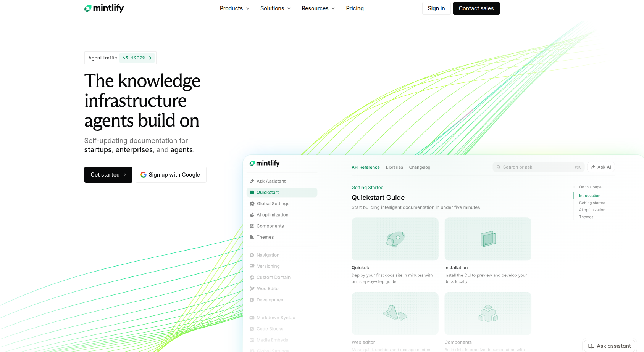The image size is (644, 352).
Task: Click the Get started button
Action: (108, 175)
